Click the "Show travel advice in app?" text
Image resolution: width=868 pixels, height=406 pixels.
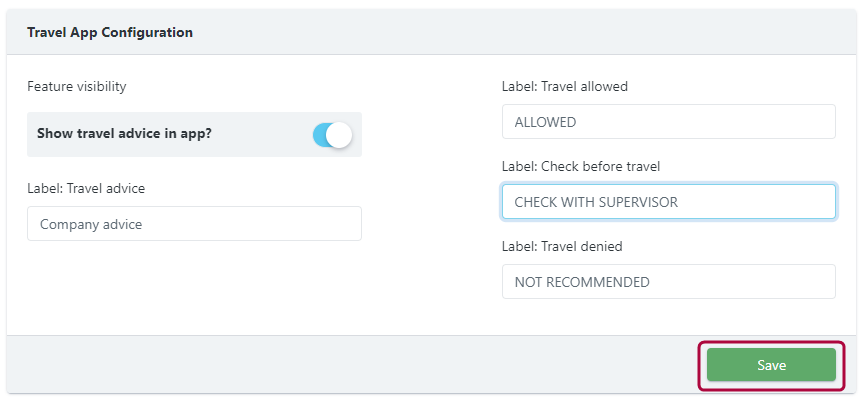coord(125,134)
